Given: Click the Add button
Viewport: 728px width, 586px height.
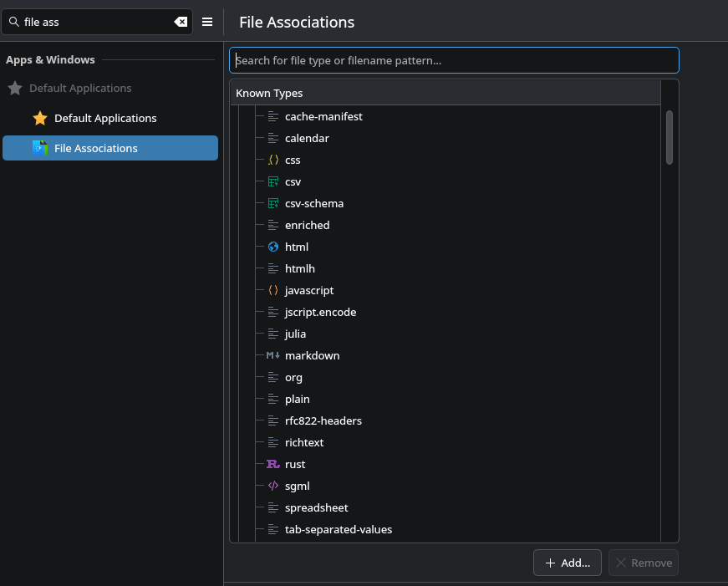Looking at the screenshot, I should point(567,563).
